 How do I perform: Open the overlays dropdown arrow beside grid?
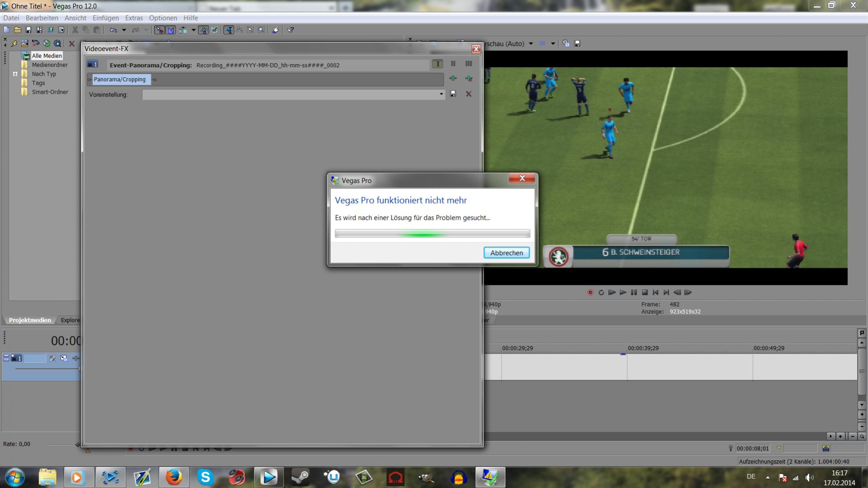[x=553, y=44]
